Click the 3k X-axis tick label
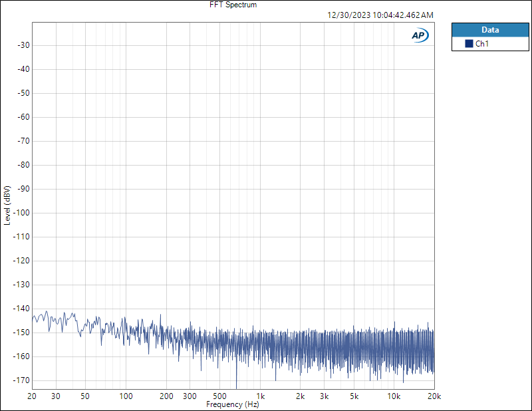Screen dimensions: 532x411 point(324,396)
